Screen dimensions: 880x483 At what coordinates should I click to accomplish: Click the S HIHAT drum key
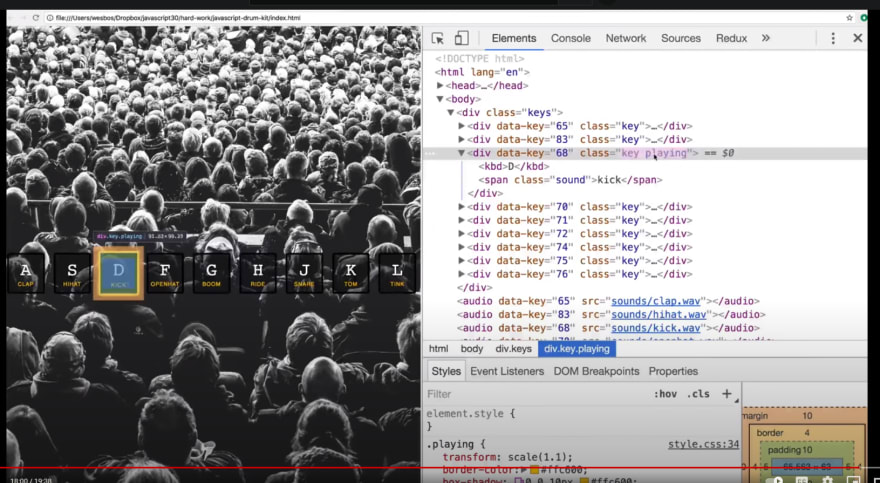(x=72, y=273)
